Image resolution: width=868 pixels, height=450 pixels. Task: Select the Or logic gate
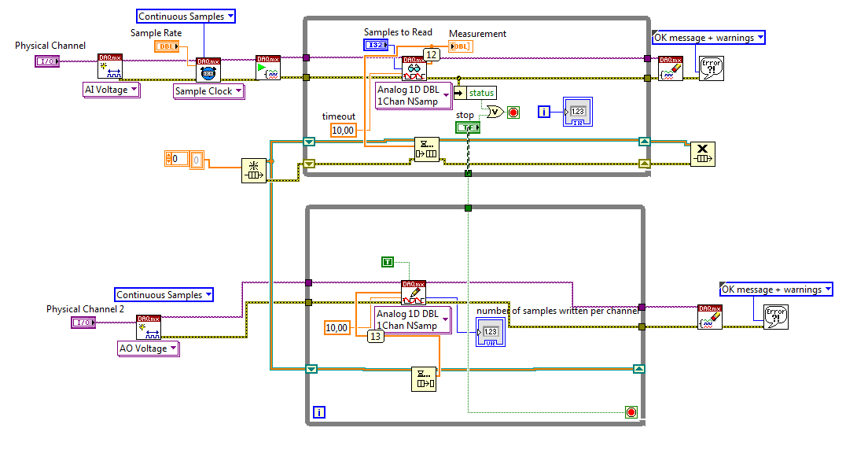[495, 112]
